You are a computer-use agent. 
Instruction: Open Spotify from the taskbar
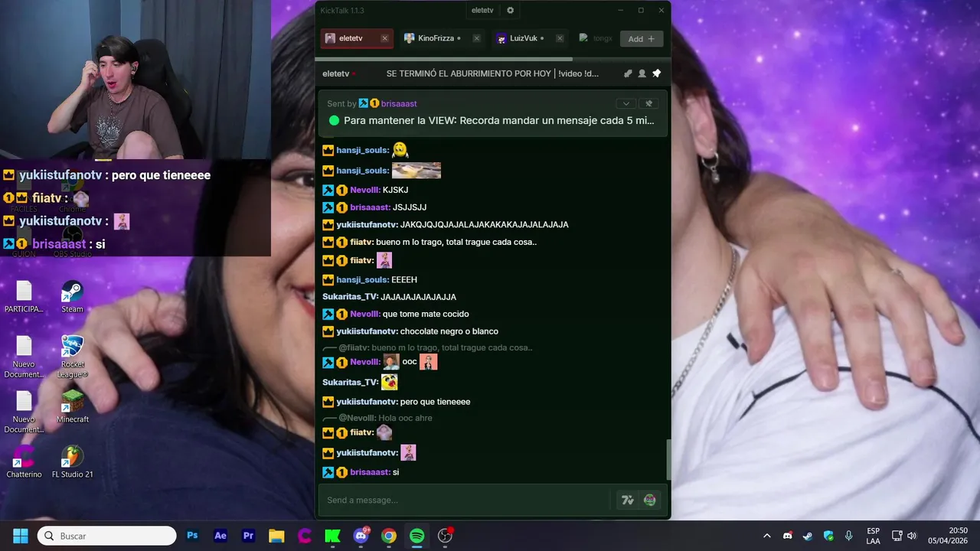416,536
